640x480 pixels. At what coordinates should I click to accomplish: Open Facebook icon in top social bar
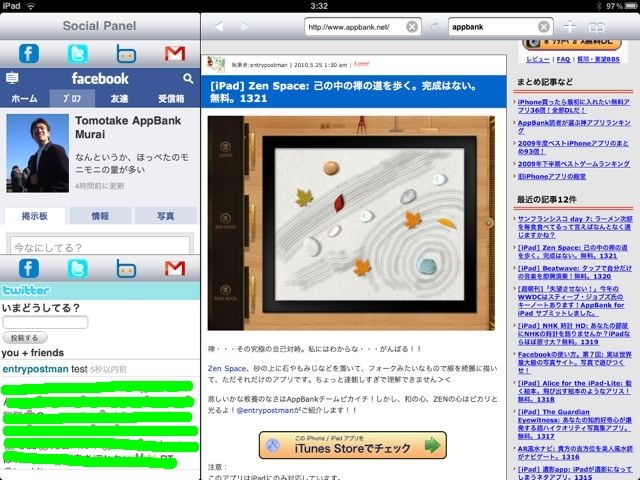(x=29, y=53)
